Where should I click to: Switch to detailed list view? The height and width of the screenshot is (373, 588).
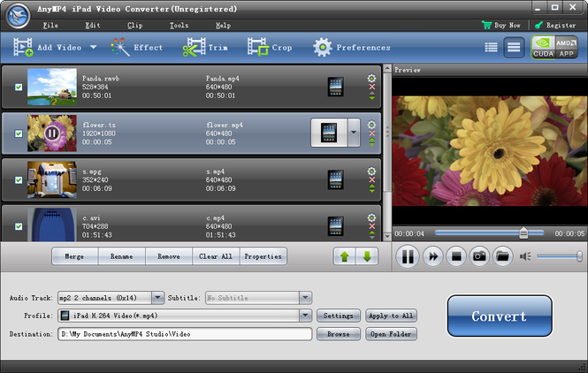(514, 47)
